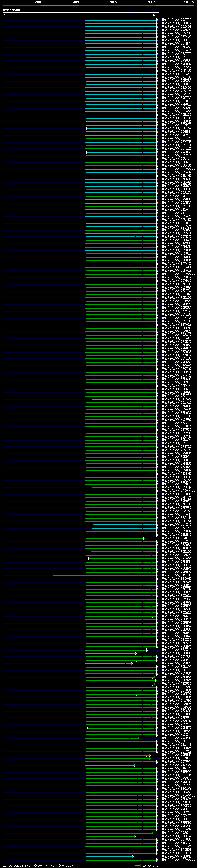Choose hit UniRef100_Q01595
Screen dimensions: 197x868
[177, 701]
